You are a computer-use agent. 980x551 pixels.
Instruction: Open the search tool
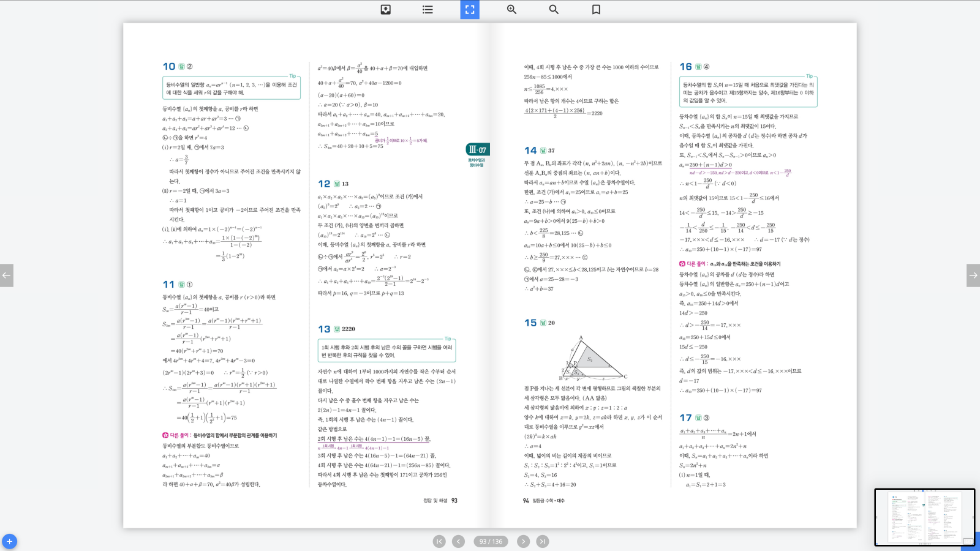[x=554, y=9]
